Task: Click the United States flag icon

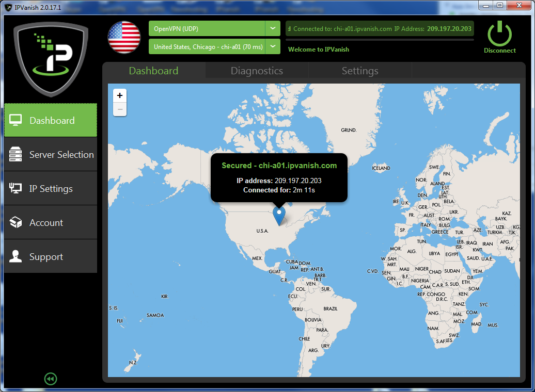Action: [124, 38]
